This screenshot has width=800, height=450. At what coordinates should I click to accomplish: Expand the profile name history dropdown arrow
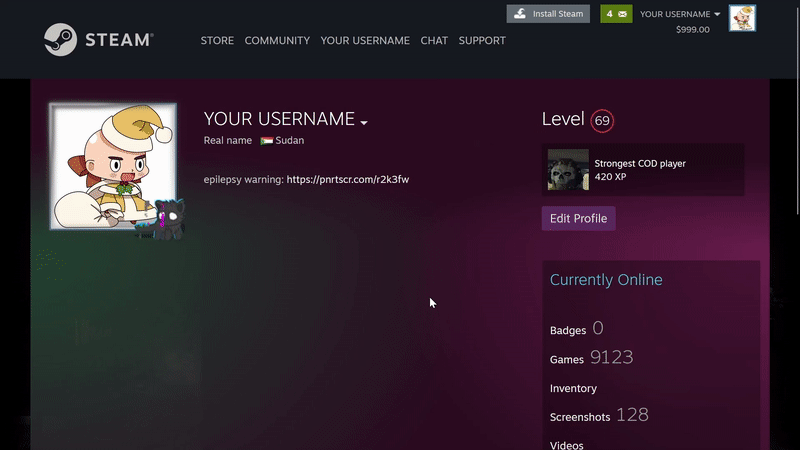pos(364,122)
